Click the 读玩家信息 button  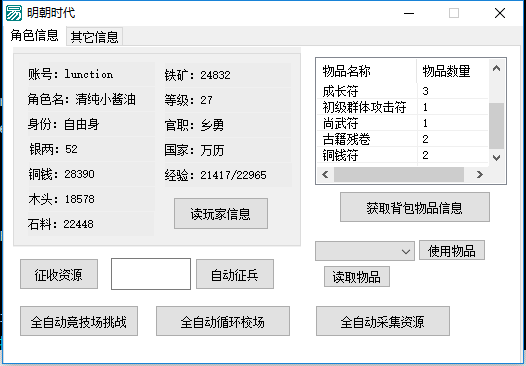click(x=221, y=214)
